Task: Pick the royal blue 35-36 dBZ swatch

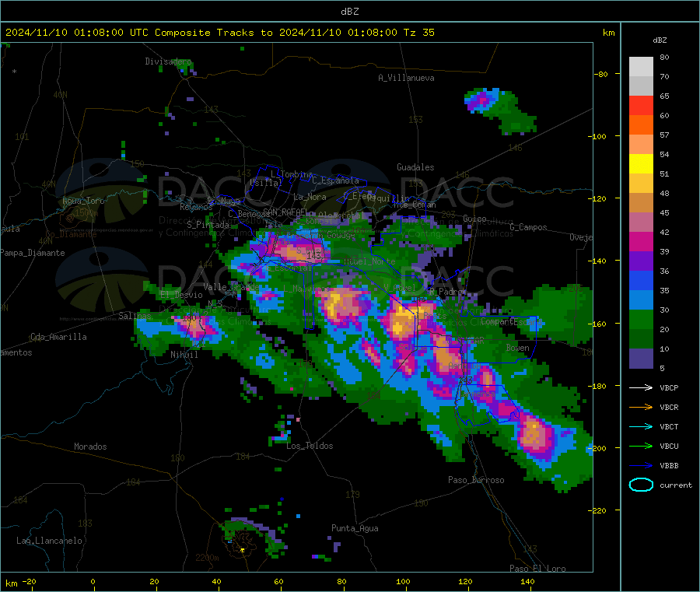Action: 641,281
